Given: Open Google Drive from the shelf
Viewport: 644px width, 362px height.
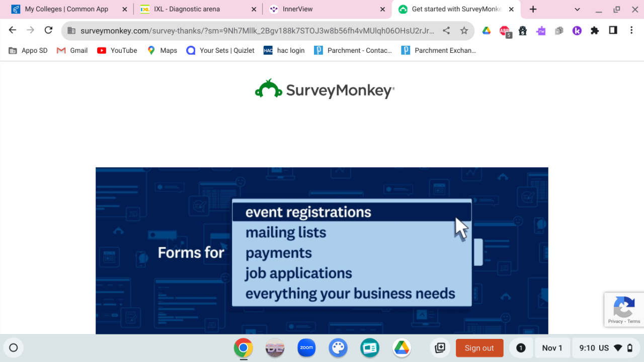Looking at the screenshot, I should point(401,348).
